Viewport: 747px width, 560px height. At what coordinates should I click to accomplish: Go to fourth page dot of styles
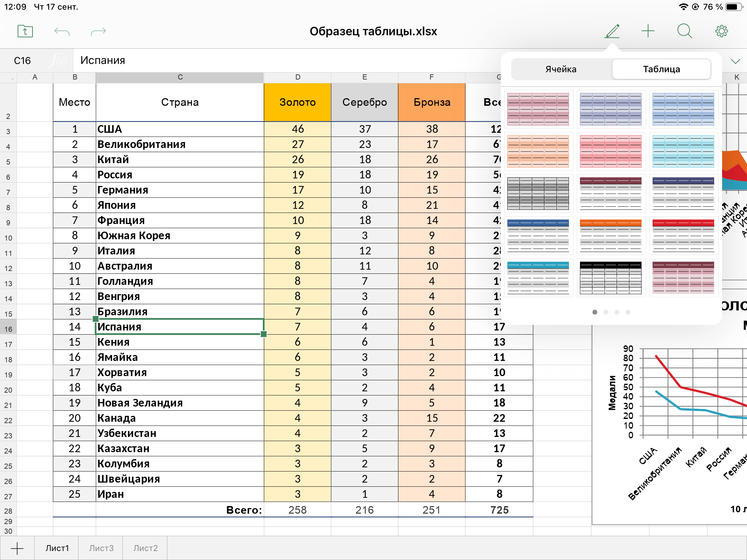[628, 312]
